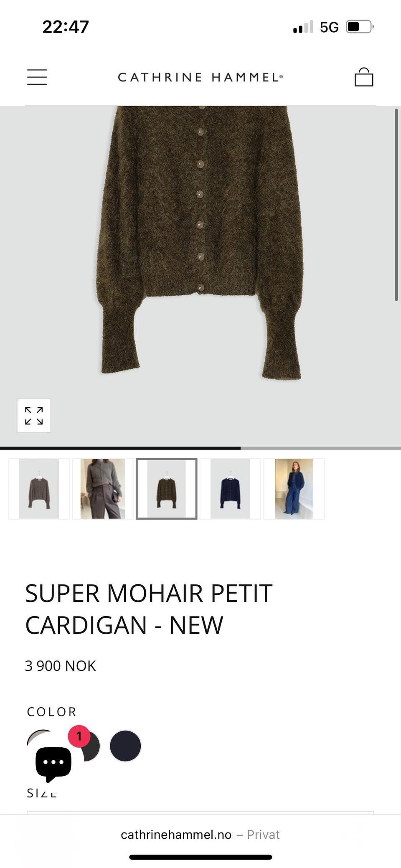Show the grey cardigan thumbnail
The image size is (401, 868).
pos(39,489)
